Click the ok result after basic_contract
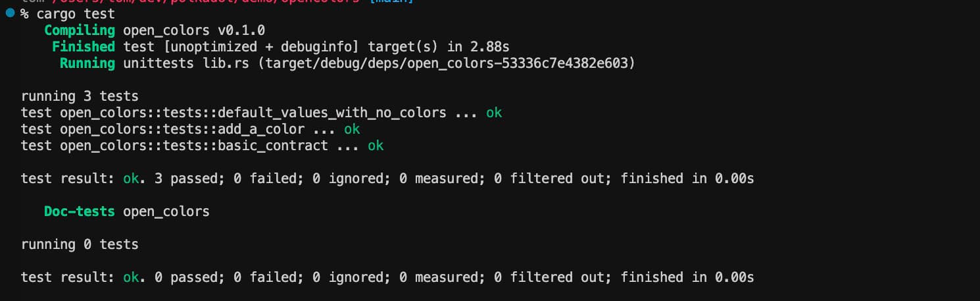Image resolution: width=980 pixels, height=301 pixels. 376,146
